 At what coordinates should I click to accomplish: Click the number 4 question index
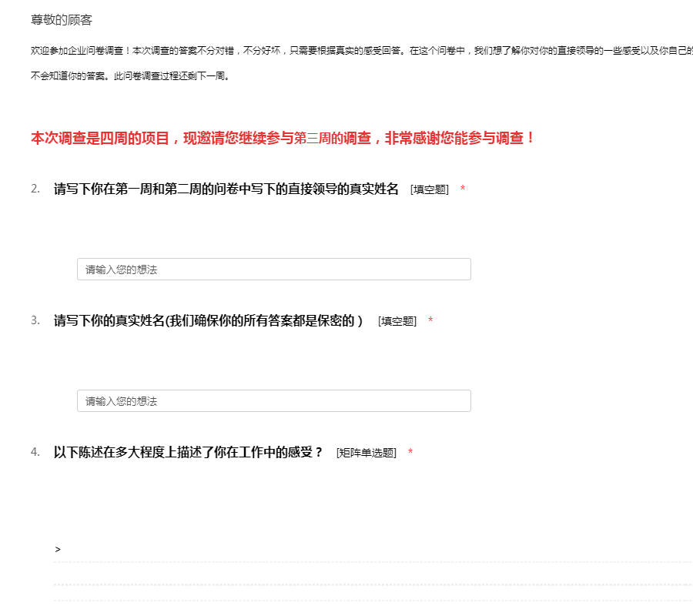click(x=35, y=453)
